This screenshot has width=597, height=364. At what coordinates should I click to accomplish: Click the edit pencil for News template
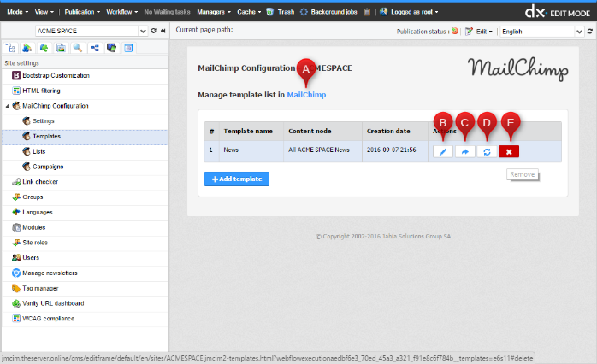point(443,152)
